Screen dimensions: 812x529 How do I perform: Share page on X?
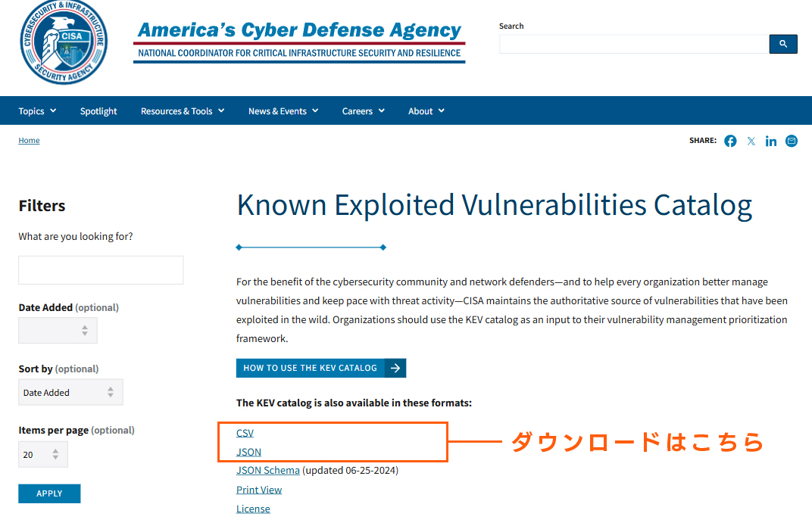coord(751,141)
